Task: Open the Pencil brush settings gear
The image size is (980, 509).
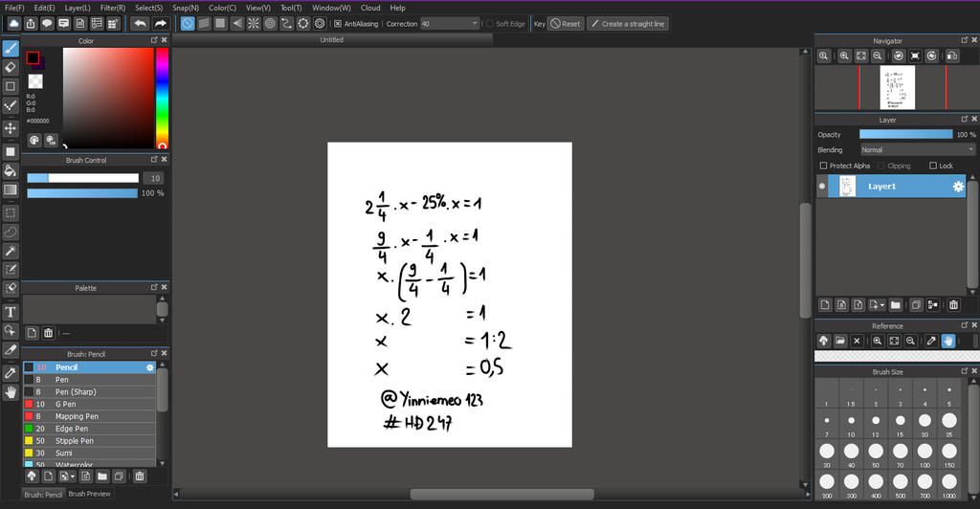Action: click(150, 367)
